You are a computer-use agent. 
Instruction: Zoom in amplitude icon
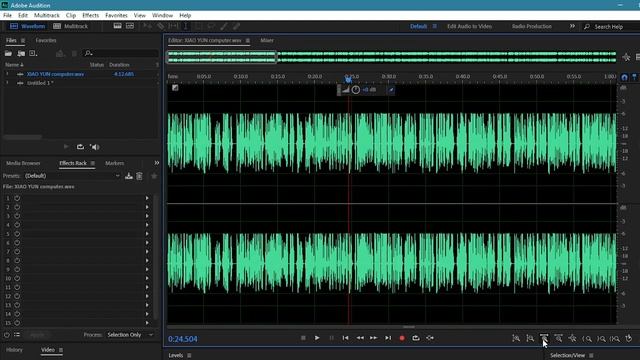click(516, 338)
